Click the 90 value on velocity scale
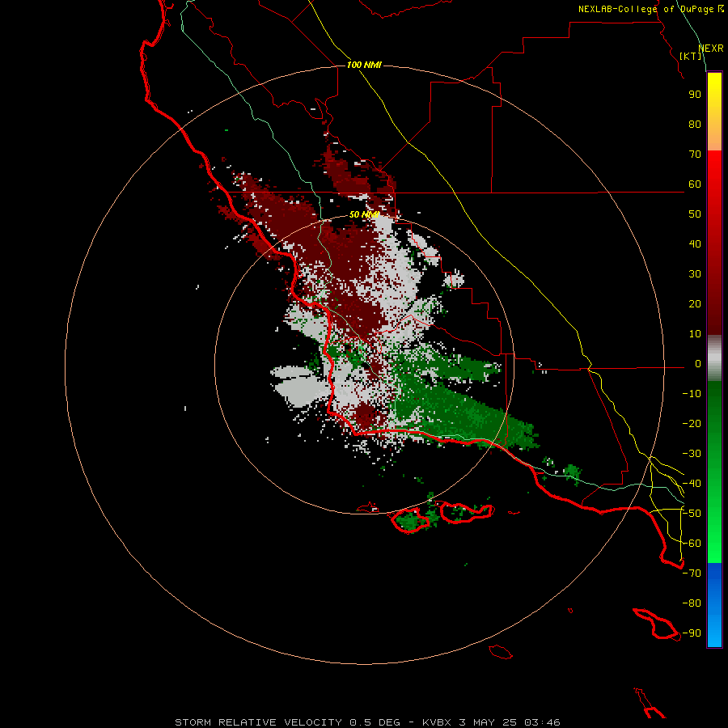Screen dimensions: 728x728 [695, 95]
